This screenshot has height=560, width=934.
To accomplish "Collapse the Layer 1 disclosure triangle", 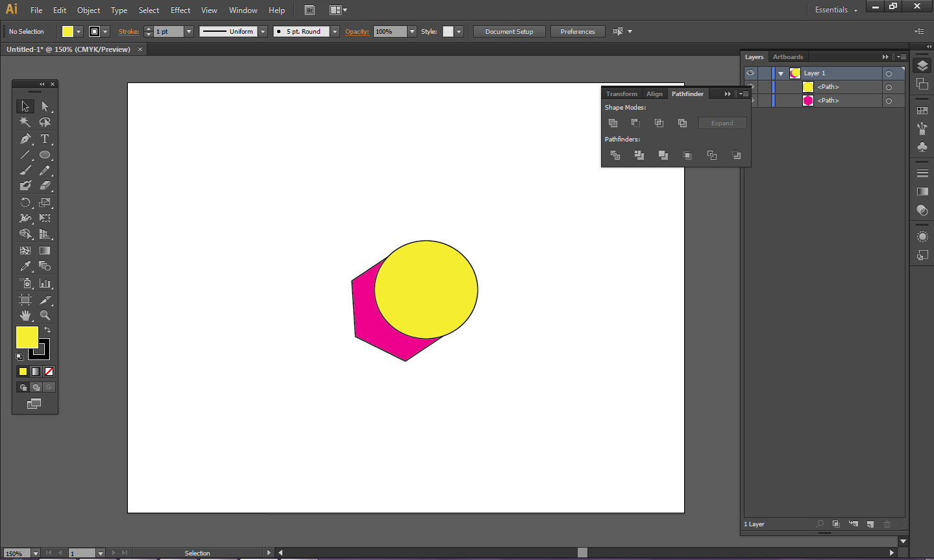I will click(x=781, y=73).
